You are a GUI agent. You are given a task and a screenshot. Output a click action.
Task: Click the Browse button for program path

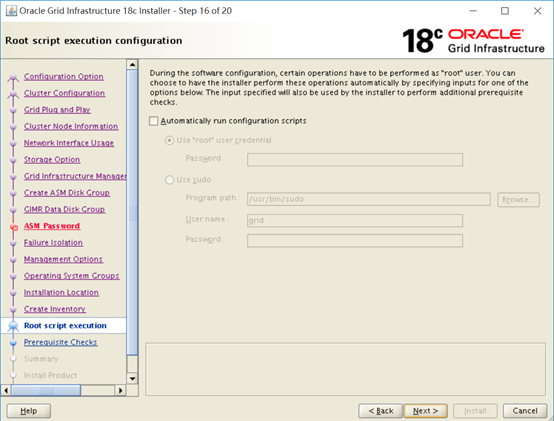coord(518,200)
